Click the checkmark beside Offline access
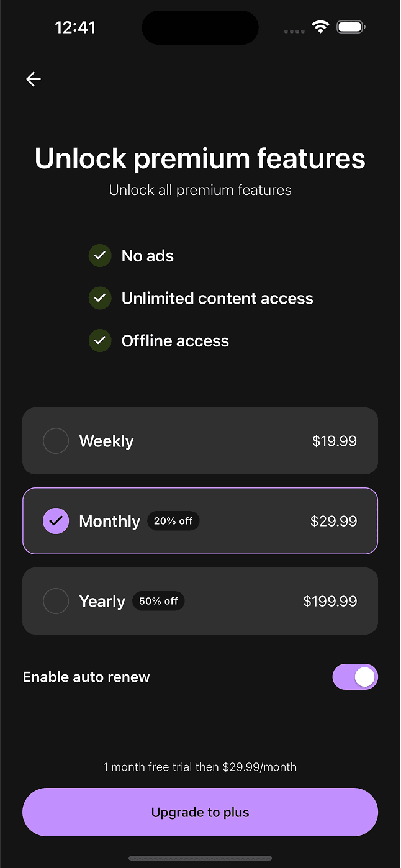This screenshot has height=868, width=401. point(100,340)
